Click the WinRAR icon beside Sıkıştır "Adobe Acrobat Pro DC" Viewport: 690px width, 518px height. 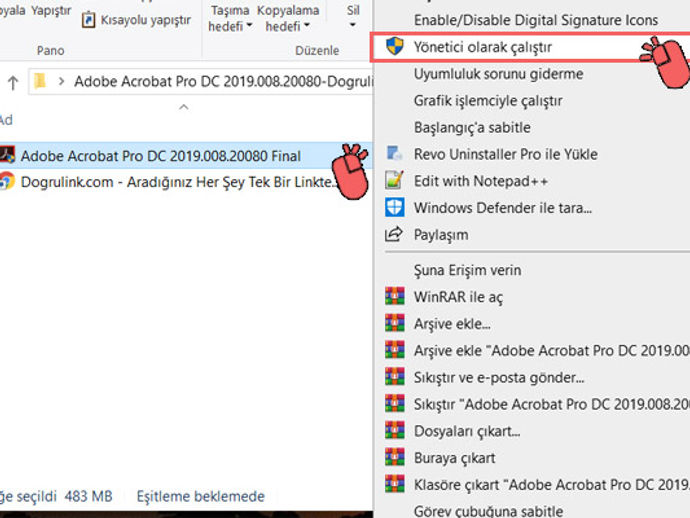[x=395, y=404]
